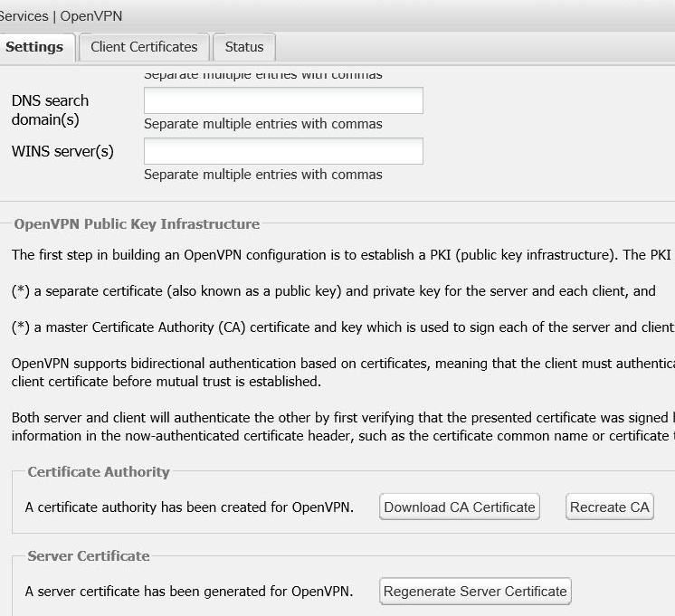This screenshot has width=675, height=616.
Task: Click the 'Certificate Authority' section heading
Action: (x=99, y=472)
